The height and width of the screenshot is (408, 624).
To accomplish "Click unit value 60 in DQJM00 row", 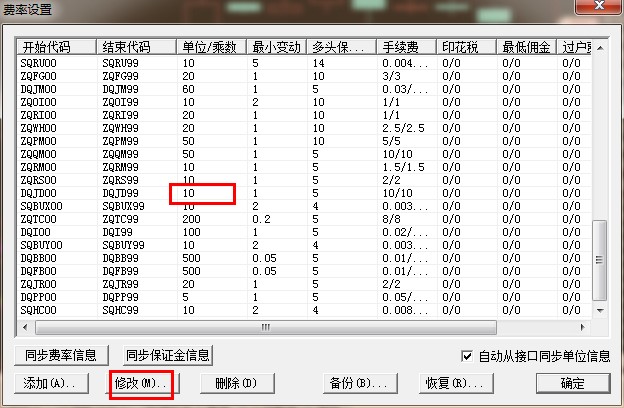I will tap(189, 89).
